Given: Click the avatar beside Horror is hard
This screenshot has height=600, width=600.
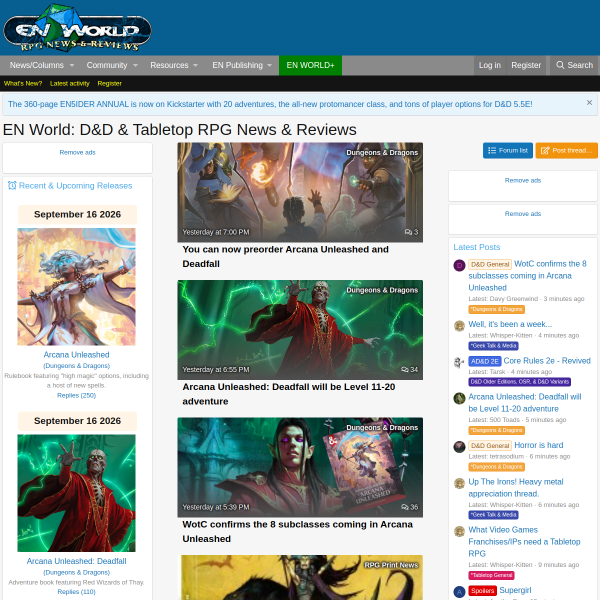Looking at the screenshot, I should tap(459, 447).
